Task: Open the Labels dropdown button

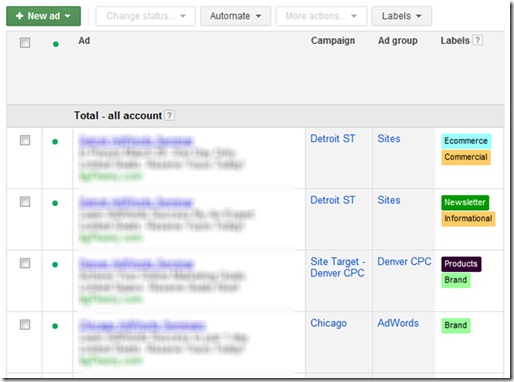Action: pyautogui.click(x=402, y=16)
